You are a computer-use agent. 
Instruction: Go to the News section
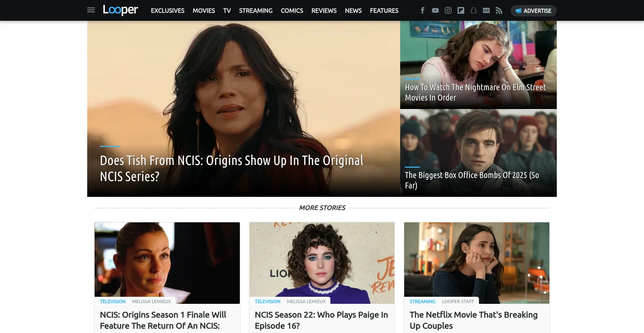click(354, 11)
